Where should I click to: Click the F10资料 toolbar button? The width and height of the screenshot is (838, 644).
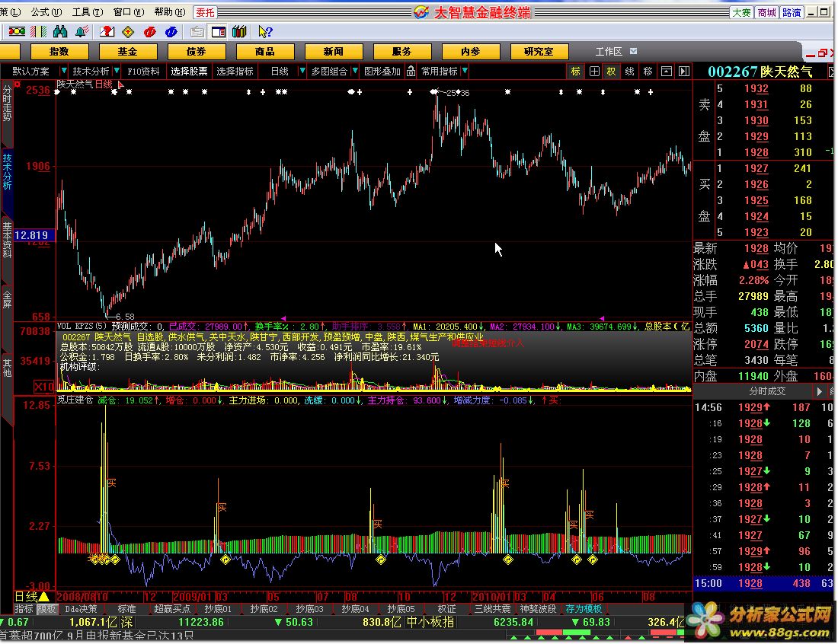click(x=143, y=71)
